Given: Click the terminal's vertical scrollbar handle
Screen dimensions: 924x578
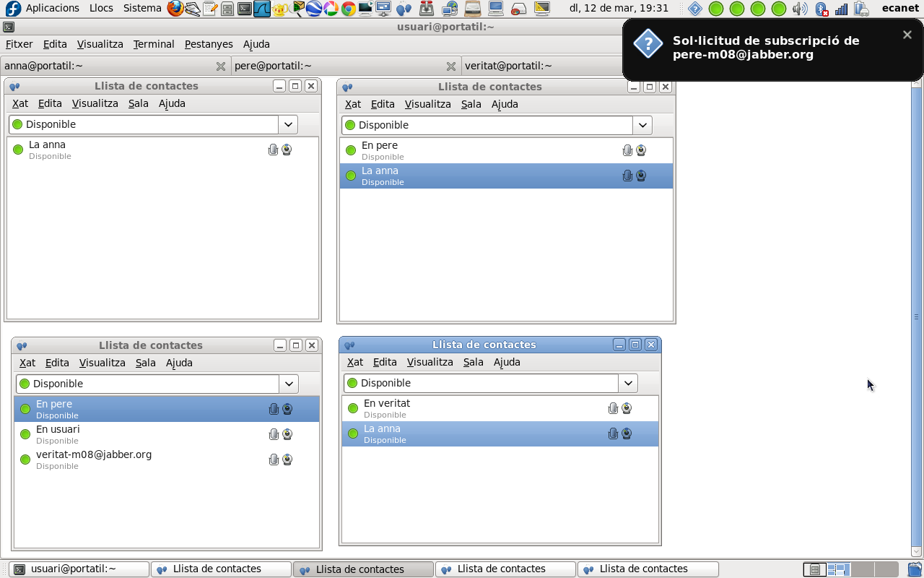Looking at the screenshot, I should click(916, 316).
